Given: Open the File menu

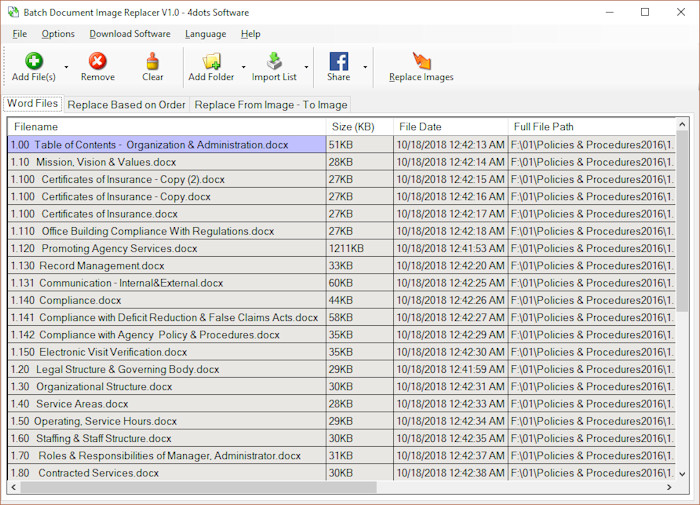Looking at the screenshot, I should tap(20, 34).
